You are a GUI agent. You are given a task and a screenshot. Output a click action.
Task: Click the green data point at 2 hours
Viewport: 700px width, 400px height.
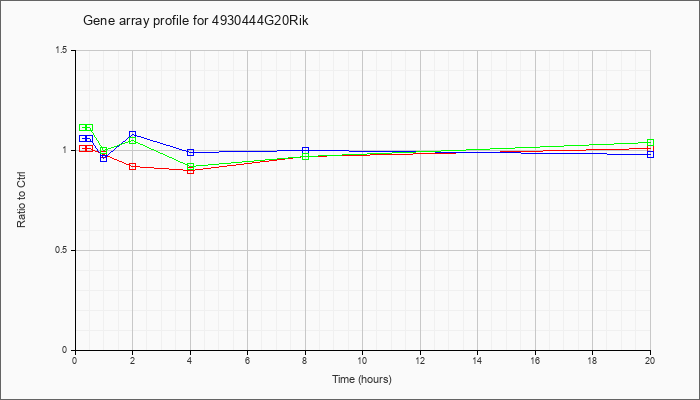pos(133,141)
